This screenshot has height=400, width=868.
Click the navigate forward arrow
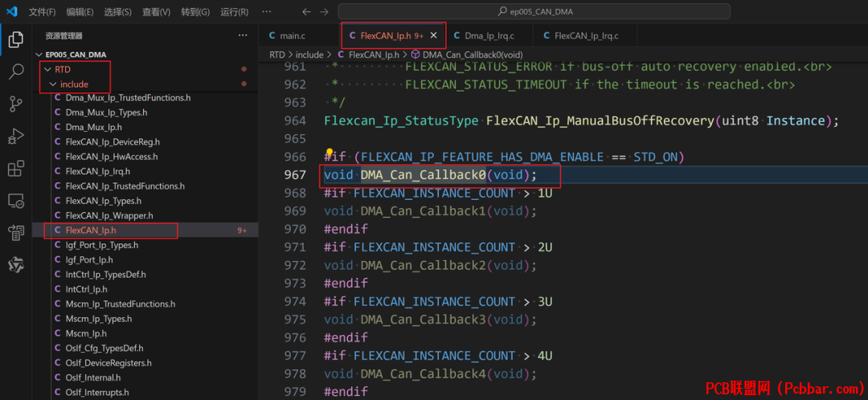325,11
